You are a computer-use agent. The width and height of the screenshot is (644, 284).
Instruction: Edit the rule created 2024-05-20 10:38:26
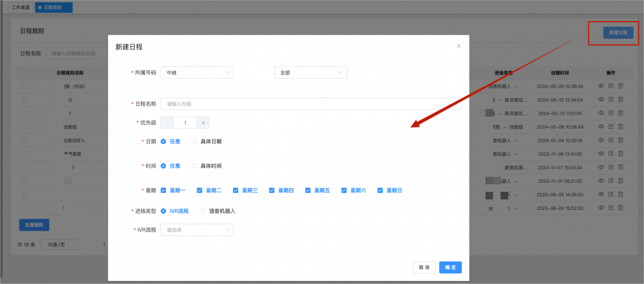point(611,86)
